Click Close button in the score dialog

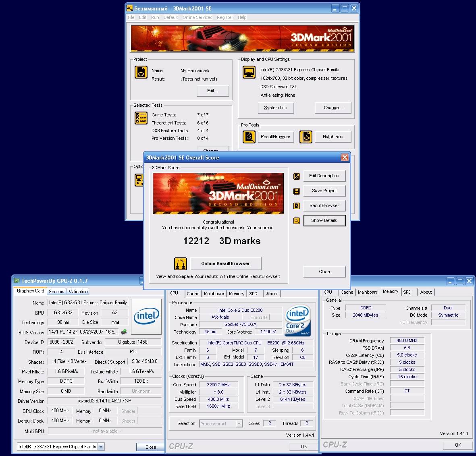click(324, 272)
